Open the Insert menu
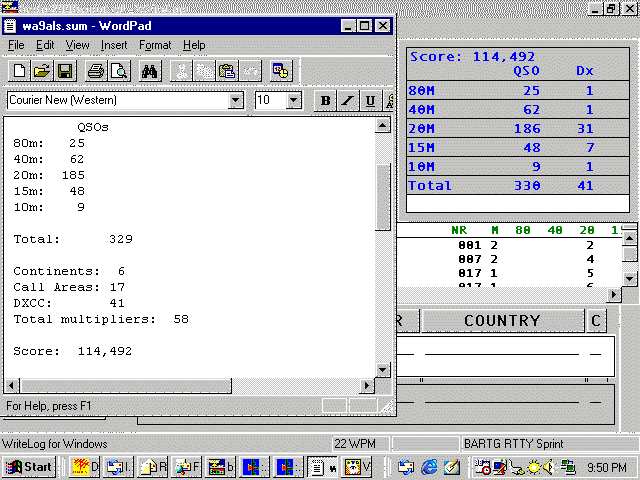Viewport: 640px width, 480px height. pos(114,45)
